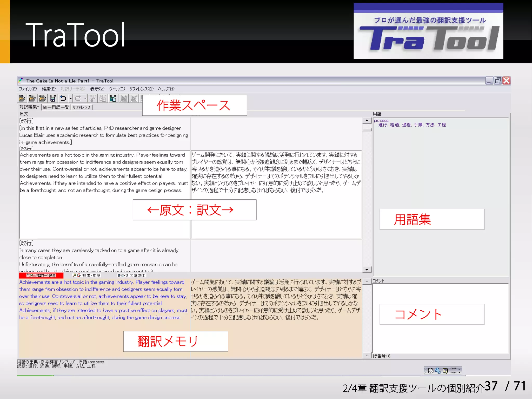
Task: Click the Cut scissors icon
Action: coord(92,98)
